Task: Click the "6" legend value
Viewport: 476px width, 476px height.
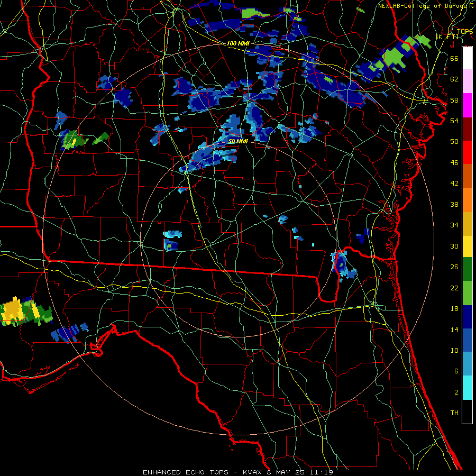Action: (456, 371)
